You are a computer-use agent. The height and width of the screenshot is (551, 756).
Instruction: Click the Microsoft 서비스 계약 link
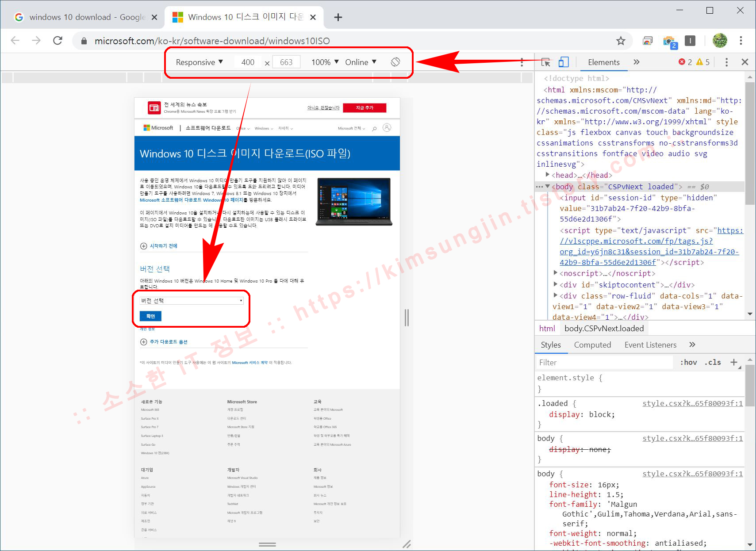click(x=249, y=363)
